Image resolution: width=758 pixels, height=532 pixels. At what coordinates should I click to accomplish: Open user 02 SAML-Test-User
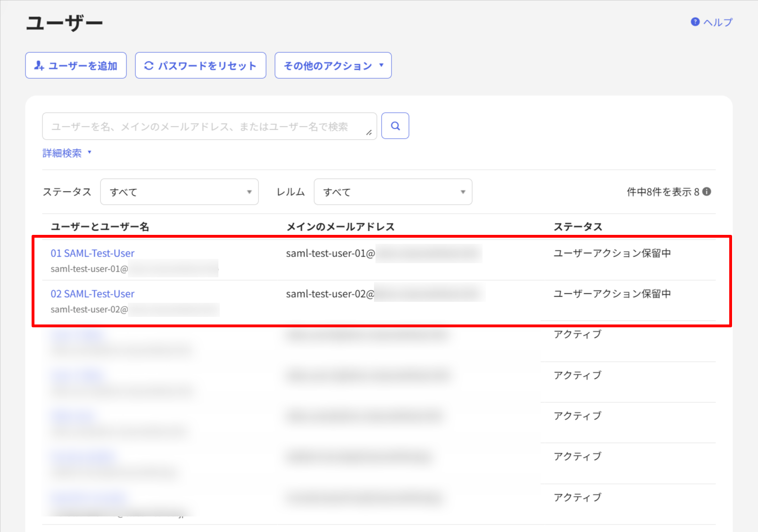tap(92, 293)
